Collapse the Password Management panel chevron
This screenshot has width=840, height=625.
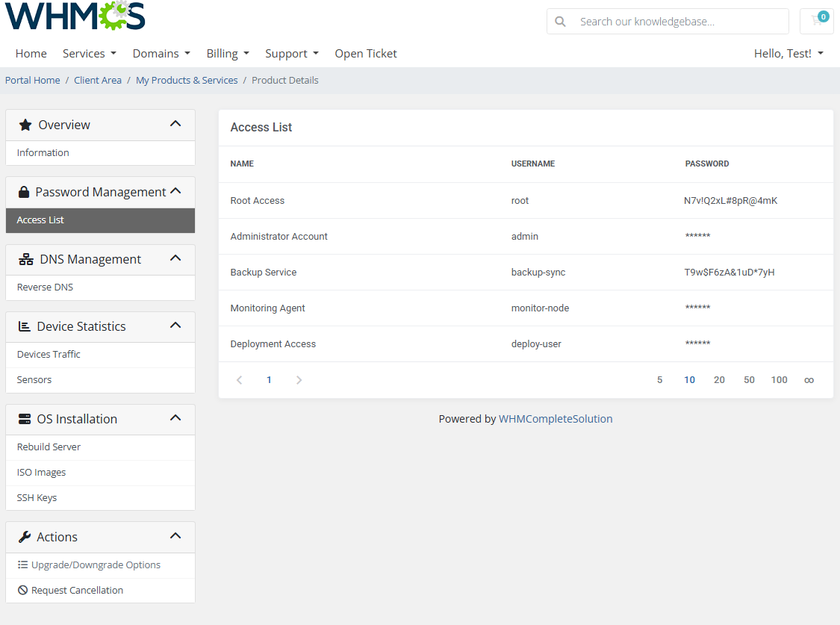point(175,191)
